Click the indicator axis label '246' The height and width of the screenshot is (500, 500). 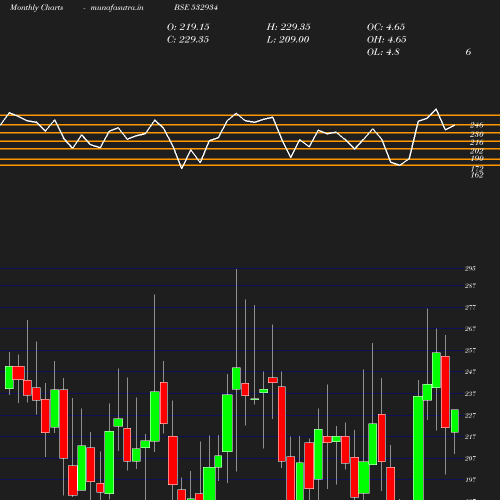click(x=477, y=125)
